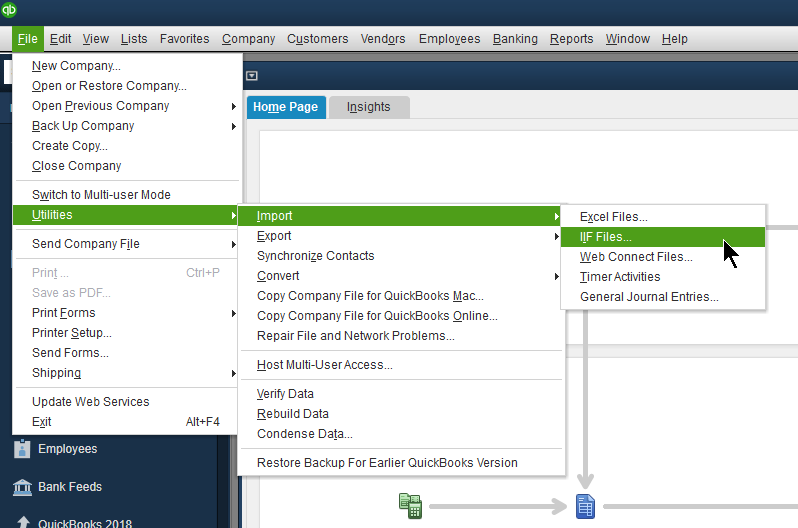Open the Banking menu
This screenshot has width=798, height=528.
click(x=515, y=39)
